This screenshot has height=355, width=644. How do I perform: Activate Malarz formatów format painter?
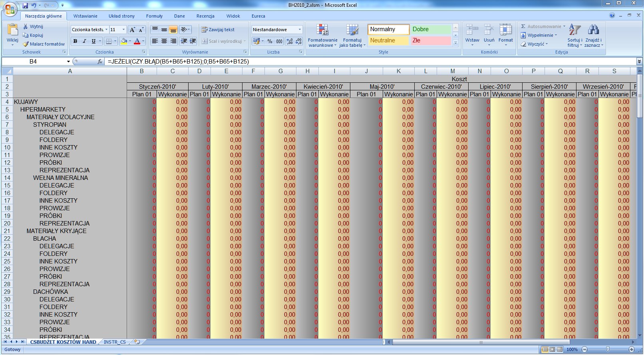[44, 44]
